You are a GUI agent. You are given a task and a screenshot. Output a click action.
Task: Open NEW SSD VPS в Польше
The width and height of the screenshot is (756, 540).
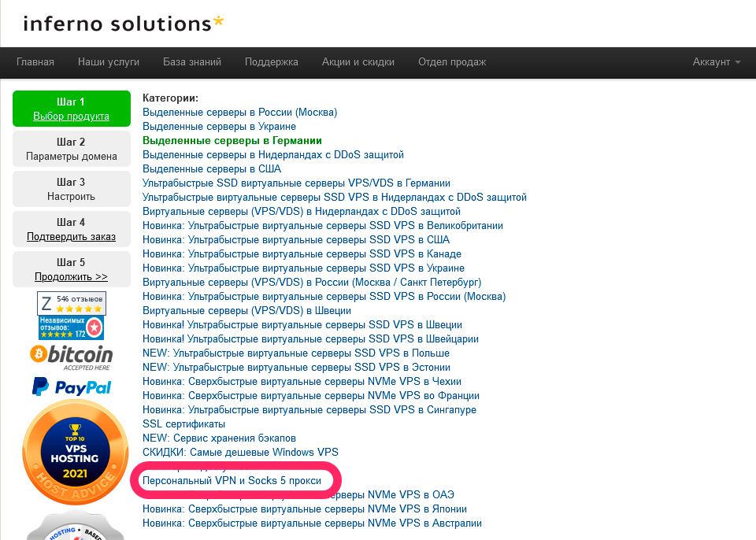click(296, 353)
